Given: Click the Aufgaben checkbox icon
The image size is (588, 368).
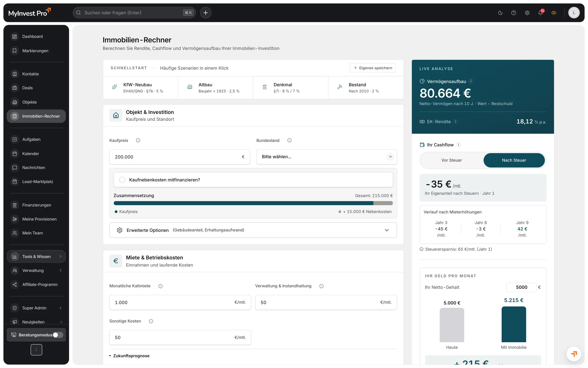Looking at the screenshot, I should click(14, 139).
